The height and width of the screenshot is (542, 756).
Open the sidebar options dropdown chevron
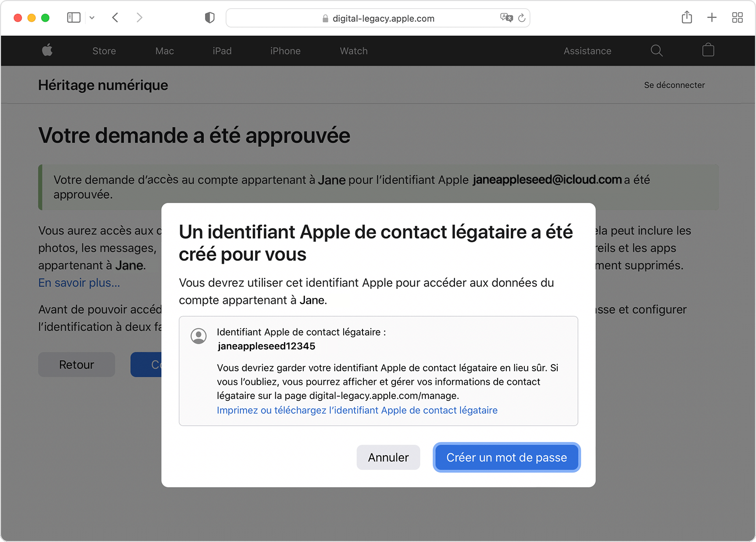92,18
